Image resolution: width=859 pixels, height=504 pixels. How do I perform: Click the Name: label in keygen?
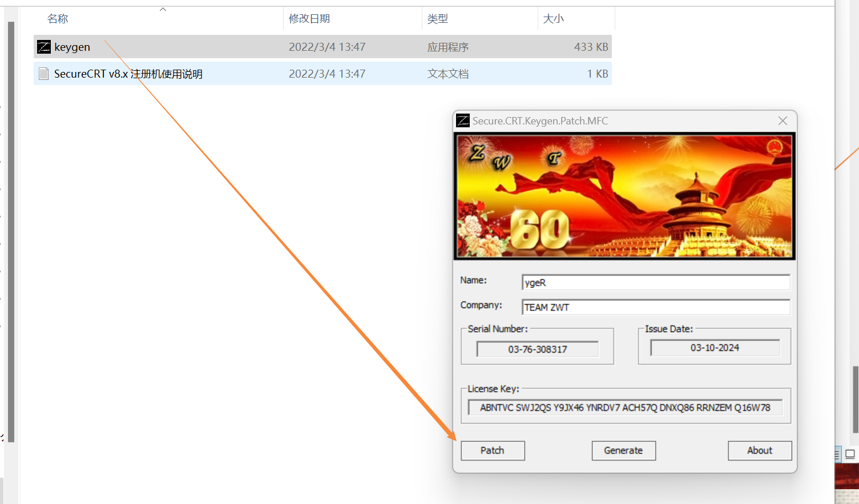(x=473, y=280)
